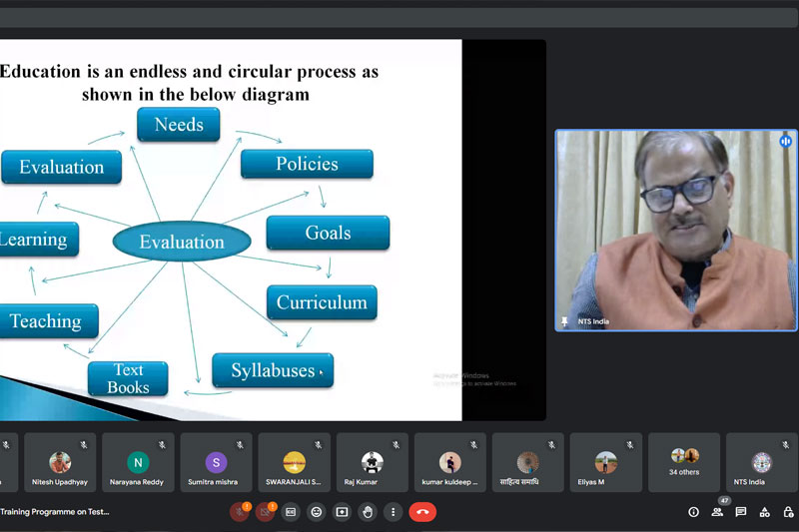Click the Needs box in the slide diagram
The image size is (799, 532).
tap(179, 124)
